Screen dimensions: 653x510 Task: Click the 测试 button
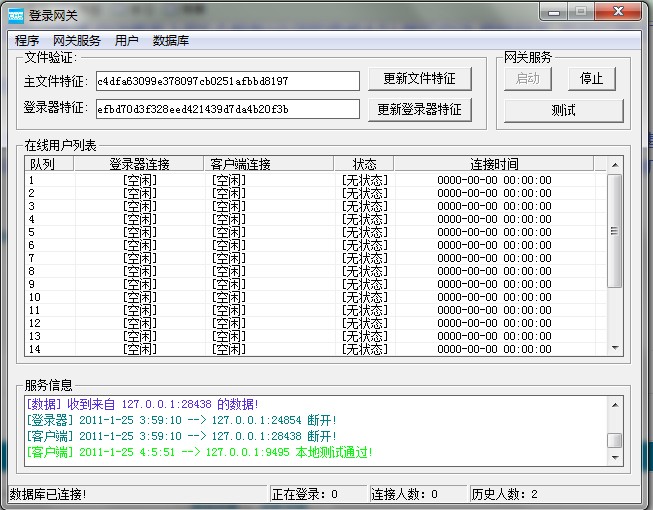(x=563, y=110)
